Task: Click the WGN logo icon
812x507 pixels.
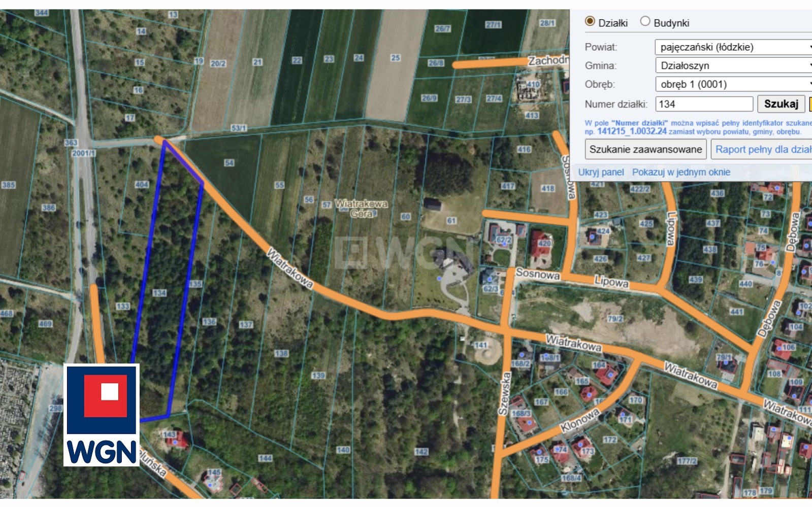Action: pyautogui.click(x=102, y=415)
